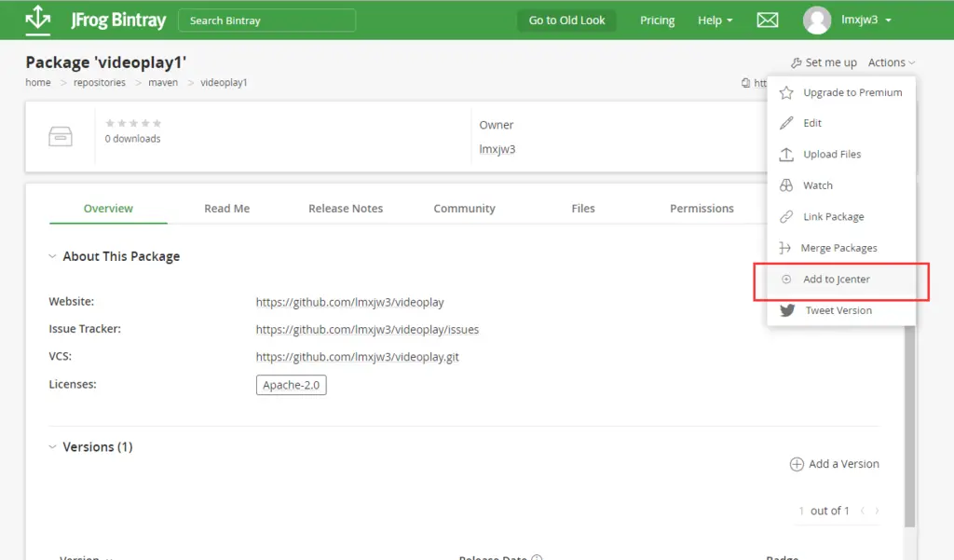Click the owner lmxjw3 link
The width and height of the screenshot is (954, 560).
(497, 149)
